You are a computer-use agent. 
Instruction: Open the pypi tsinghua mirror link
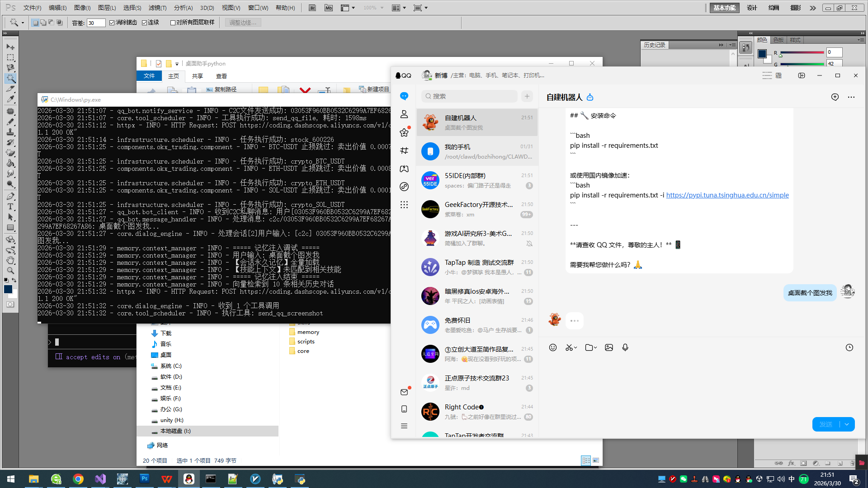coord(727,195)
